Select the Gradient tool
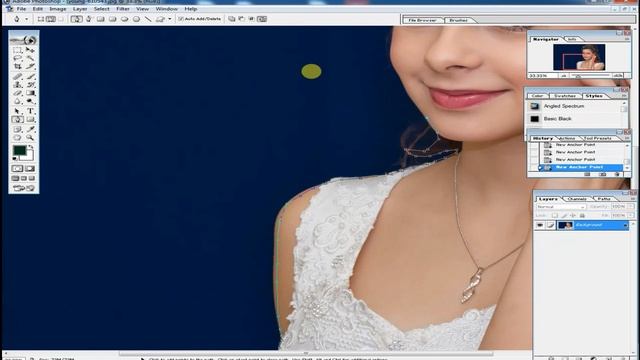 click(x=30, y=93)
